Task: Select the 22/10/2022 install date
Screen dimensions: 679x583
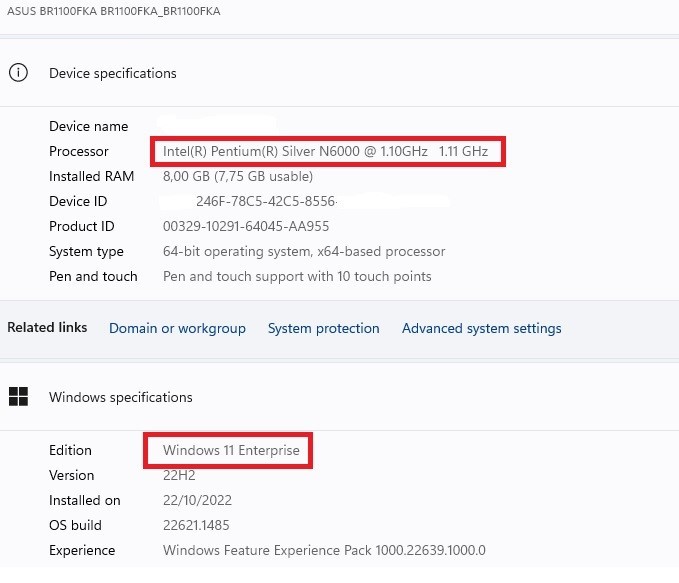Action: (x=197, y=500)
